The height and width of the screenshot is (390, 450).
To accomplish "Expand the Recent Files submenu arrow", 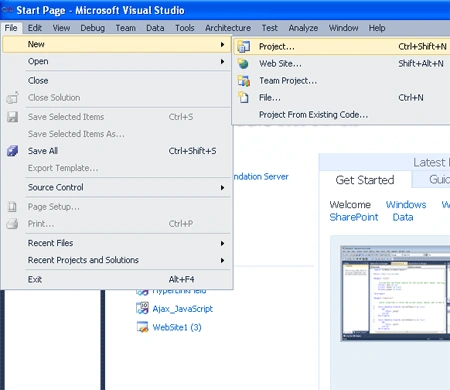I will 222,243.
